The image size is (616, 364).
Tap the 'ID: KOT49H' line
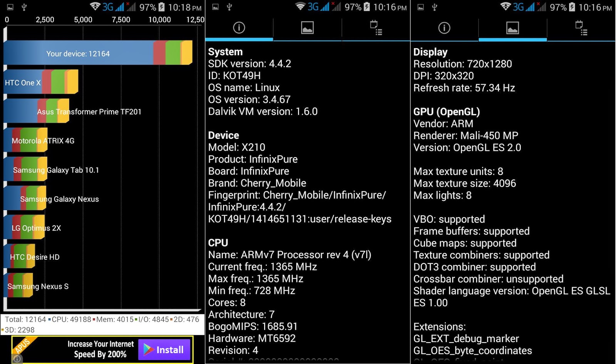click(x=234, y=76)
